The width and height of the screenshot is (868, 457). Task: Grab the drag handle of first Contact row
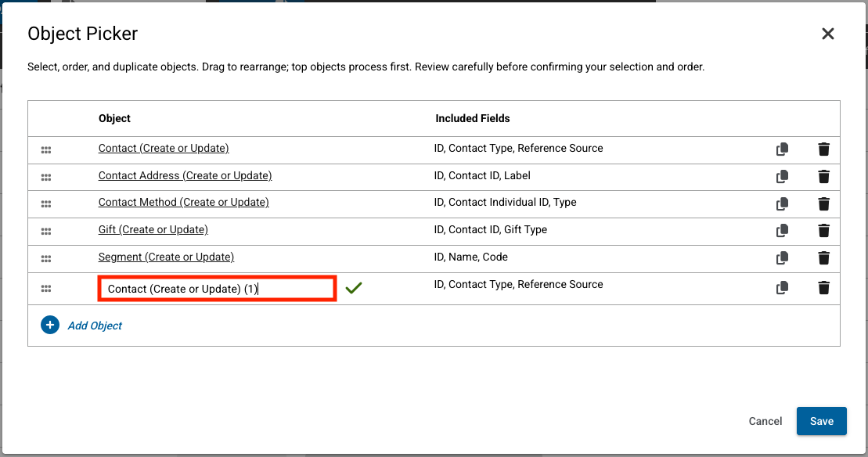tap(46, 150)
